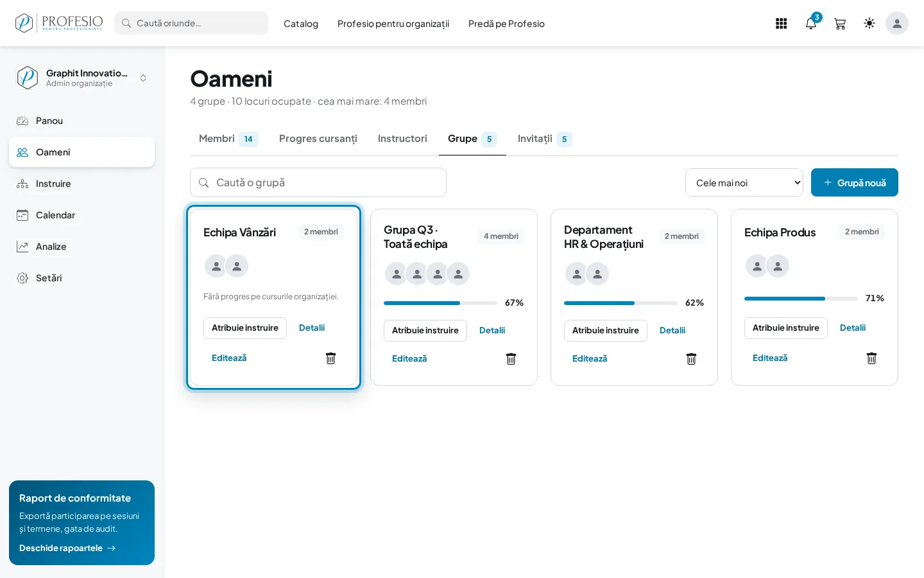The height and width of the screenshot is (578, 924).
Task: Edit the Grupa Q3 group
Action: (x=409, y=359)
